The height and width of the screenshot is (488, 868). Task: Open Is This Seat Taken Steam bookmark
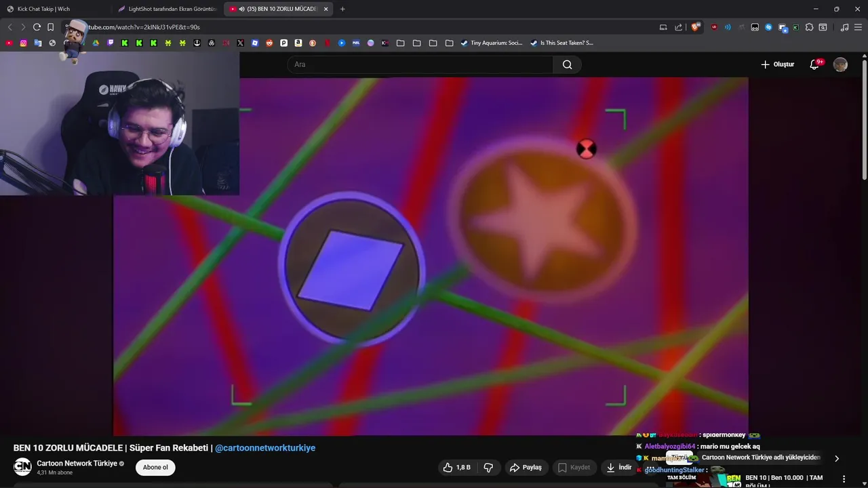(x=562, y=43)
